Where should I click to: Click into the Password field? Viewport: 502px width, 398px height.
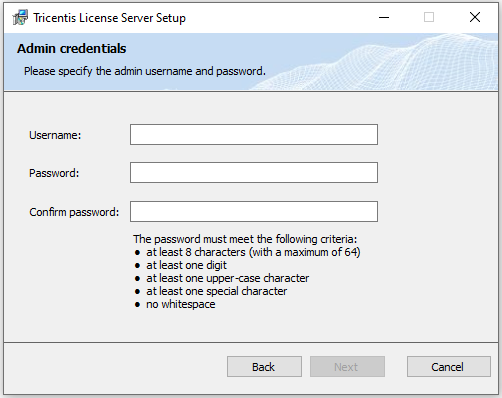pyautogui.click(x=254, y=173)
